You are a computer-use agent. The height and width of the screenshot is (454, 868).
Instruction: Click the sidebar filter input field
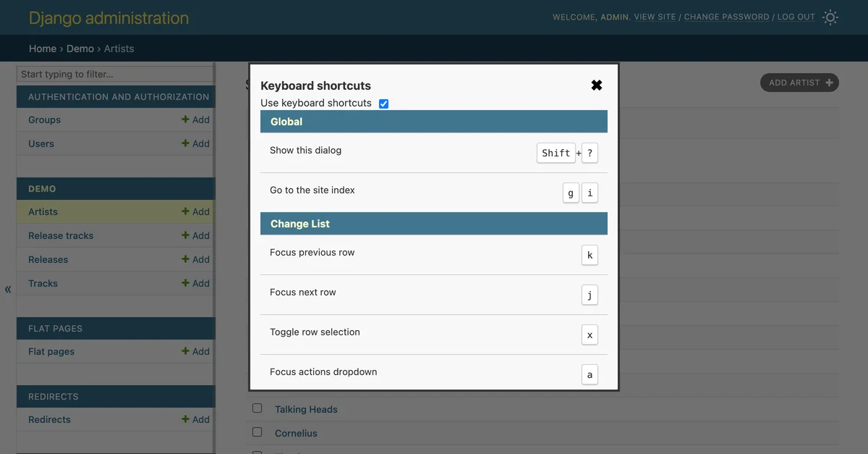click(115, 74)
